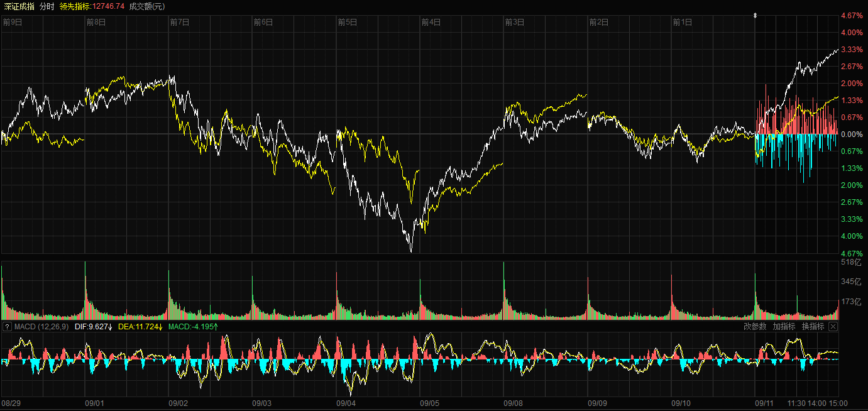Click 加指标 to add an indicator
Screen dimensions: 868x411
(784, 327)
